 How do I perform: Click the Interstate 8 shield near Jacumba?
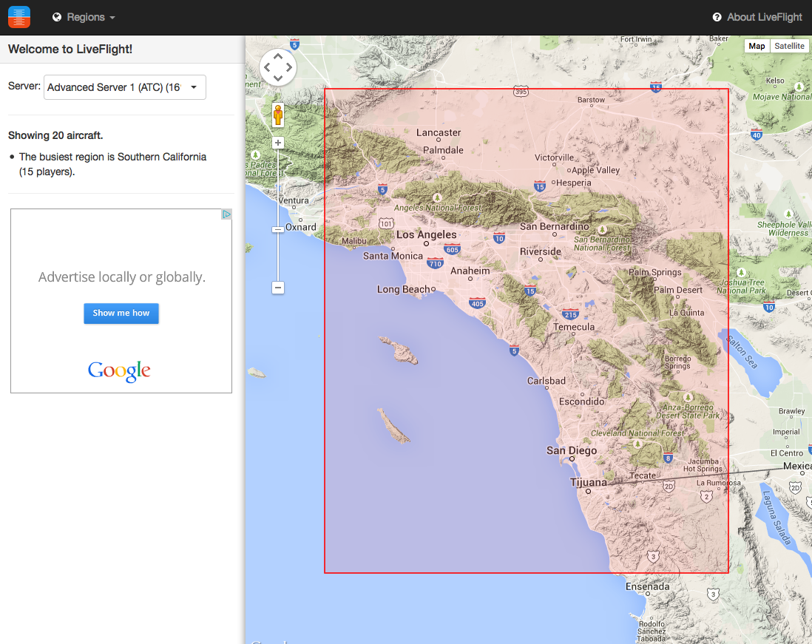click(x=668, y=458)
